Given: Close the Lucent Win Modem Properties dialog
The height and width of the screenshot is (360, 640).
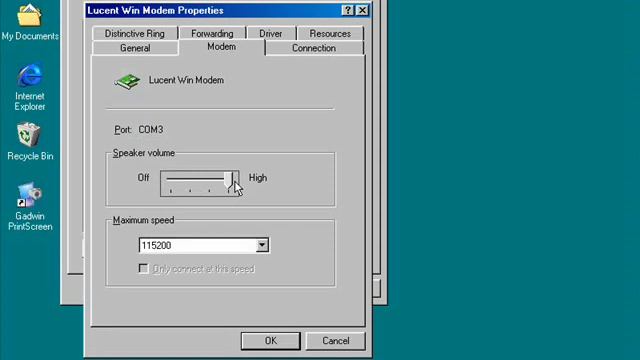Looking at the screenshot, I should tap(362, 10).
